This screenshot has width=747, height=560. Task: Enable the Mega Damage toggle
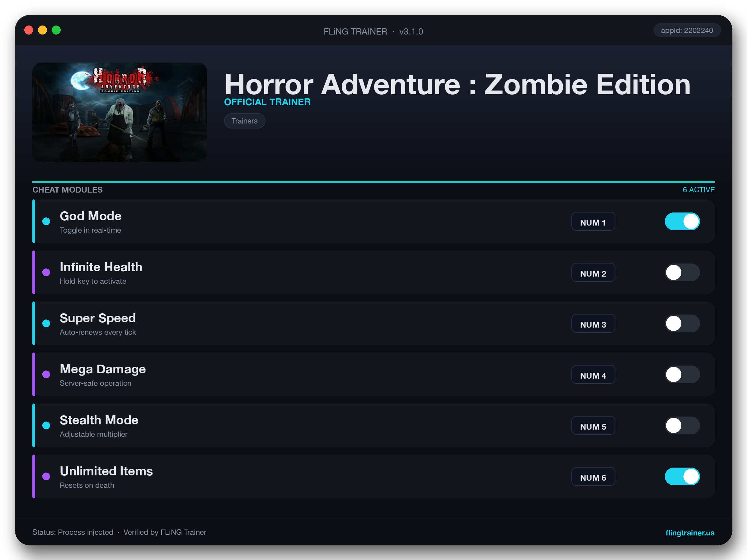682,374
